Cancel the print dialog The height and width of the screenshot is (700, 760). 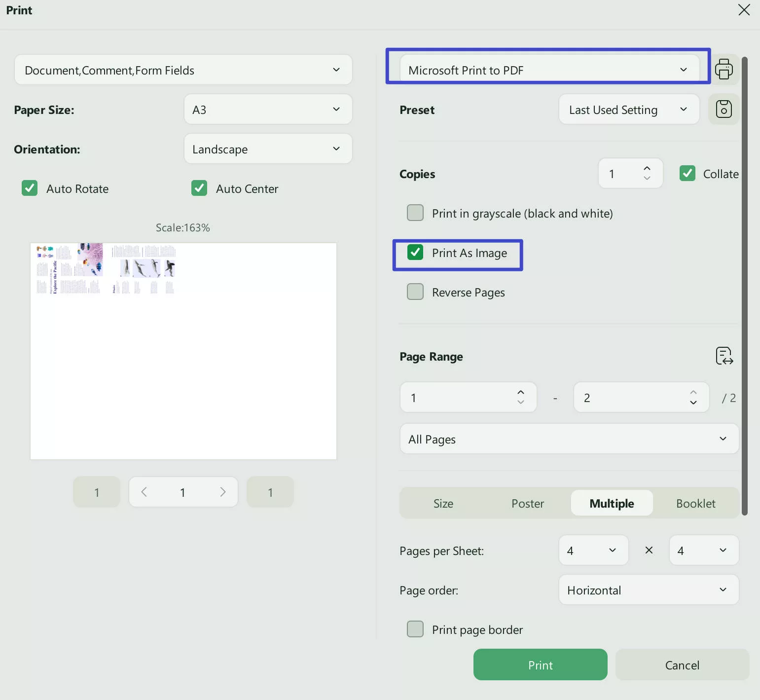coord(683,664)
